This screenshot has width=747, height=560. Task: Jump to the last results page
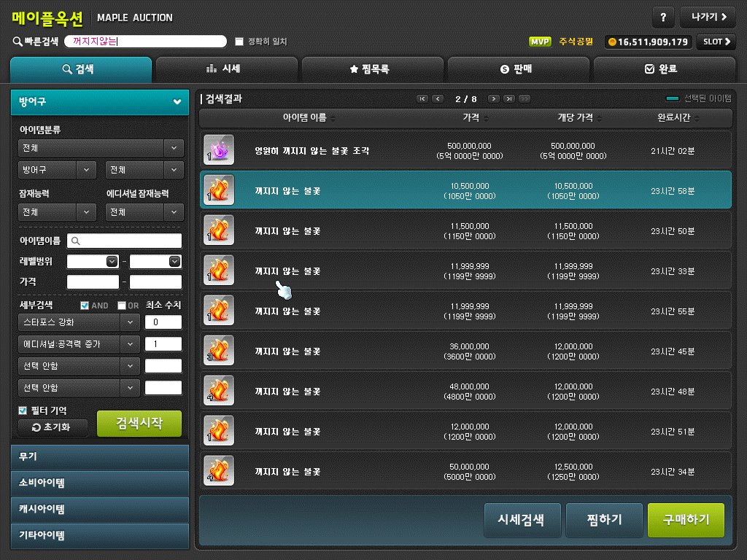tap(509, 98)
